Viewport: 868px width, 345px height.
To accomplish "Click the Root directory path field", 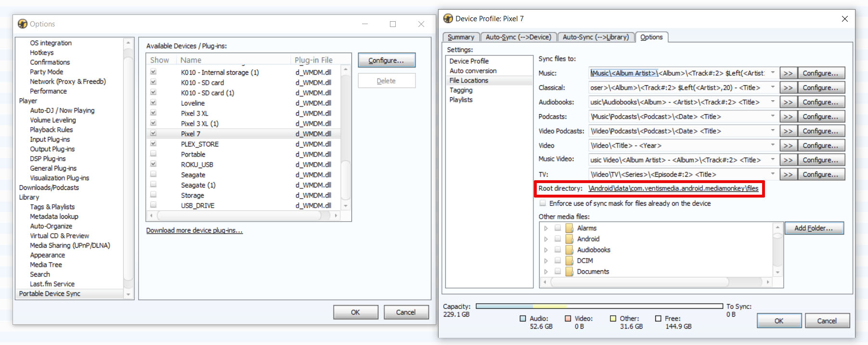I will tap(674, 188).
